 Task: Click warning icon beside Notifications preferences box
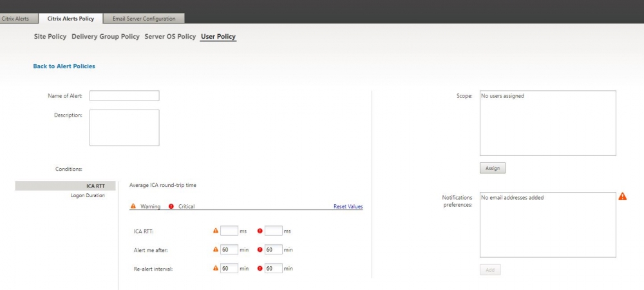point(623,197)
